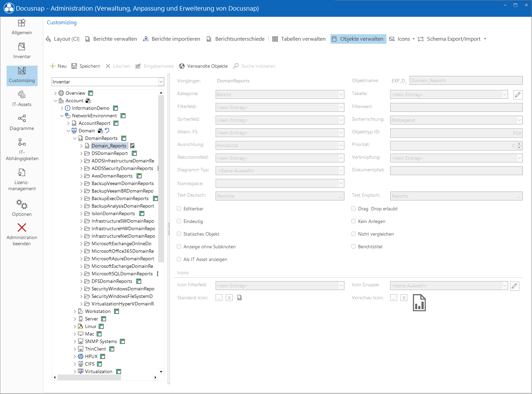The width and height of the screenshot is (532, 394).
Task: Open Optionen gear icon in sidebar
Action: 22,204
